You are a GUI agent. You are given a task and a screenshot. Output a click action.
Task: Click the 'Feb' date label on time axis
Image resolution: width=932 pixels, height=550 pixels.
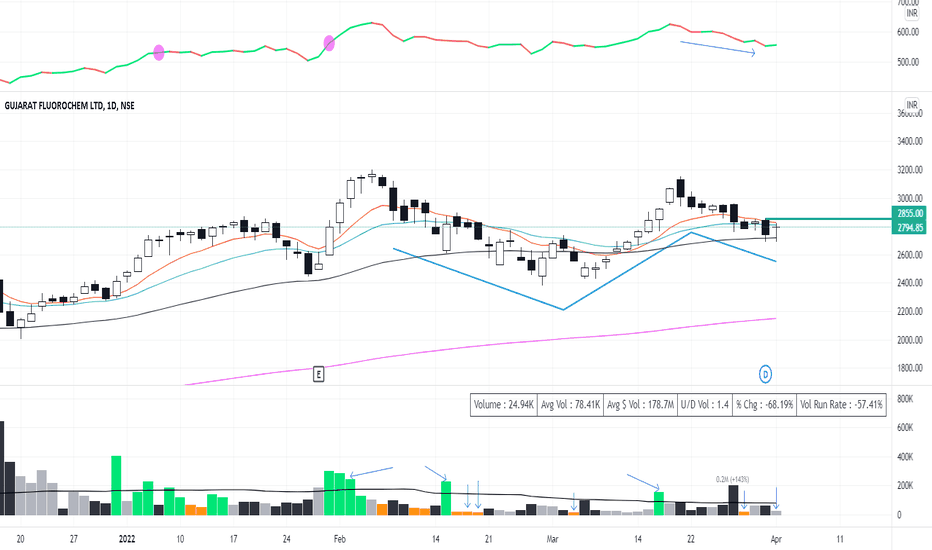(x=339, y=539)
